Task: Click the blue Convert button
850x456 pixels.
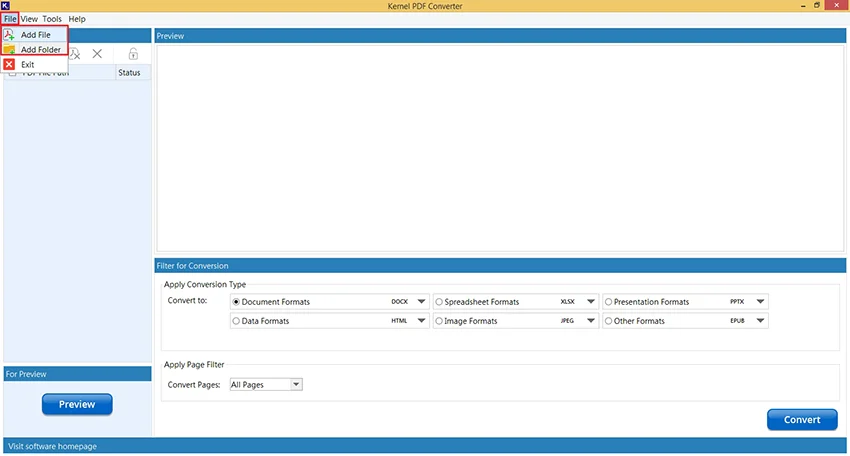Action: pyautogui.click(x=802, y=419)
